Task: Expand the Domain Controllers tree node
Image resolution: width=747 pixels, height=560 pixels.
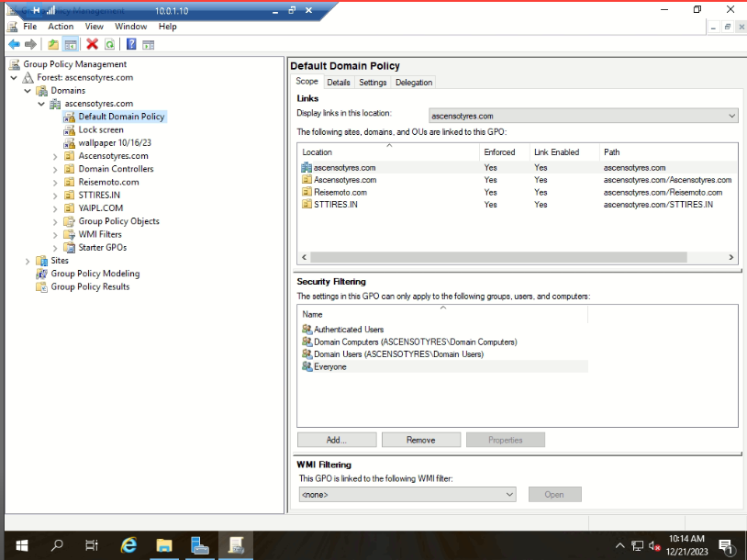Action: (x=53, y=168)
